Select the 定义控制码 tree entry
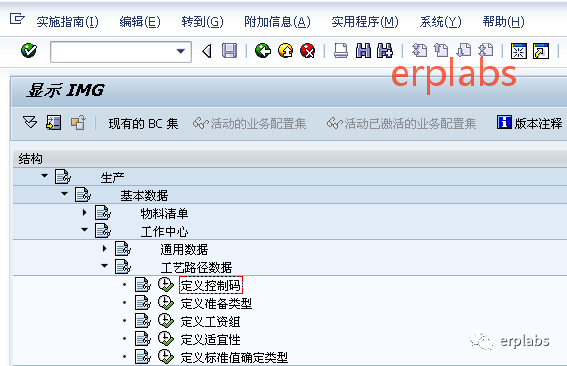The image size is (567, 366). pos(211,285)
